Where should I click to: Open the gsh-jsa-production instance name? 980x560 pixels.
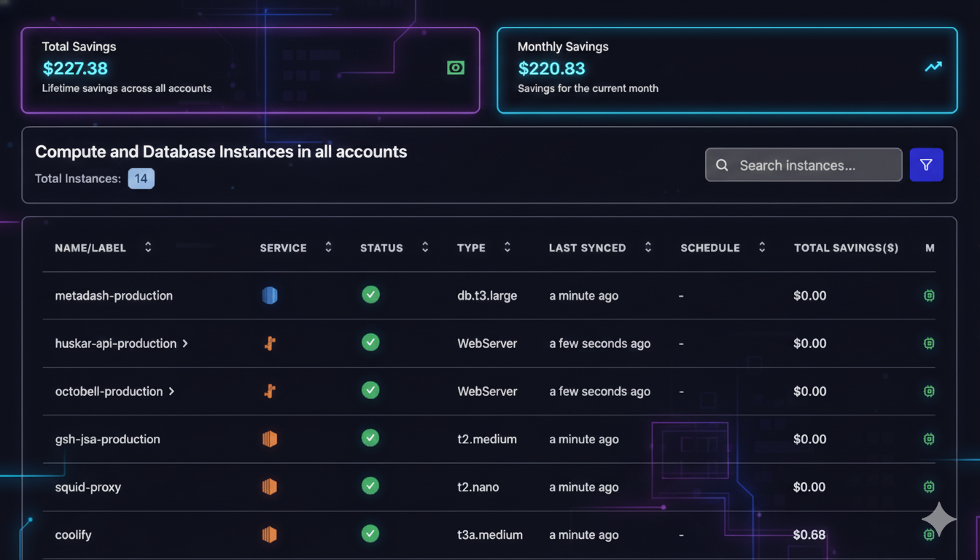point(107,440)
